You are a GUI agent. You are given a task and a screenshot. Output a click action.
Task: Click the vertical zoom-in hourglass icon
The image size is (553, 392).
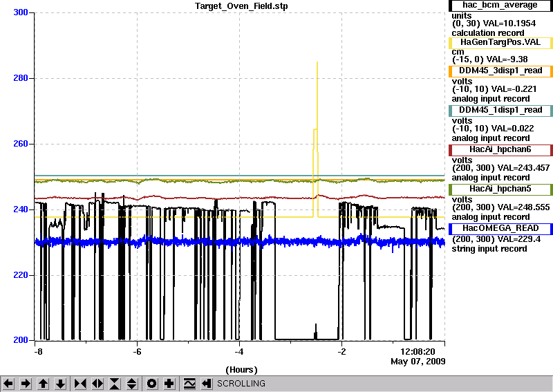[115, 384]
